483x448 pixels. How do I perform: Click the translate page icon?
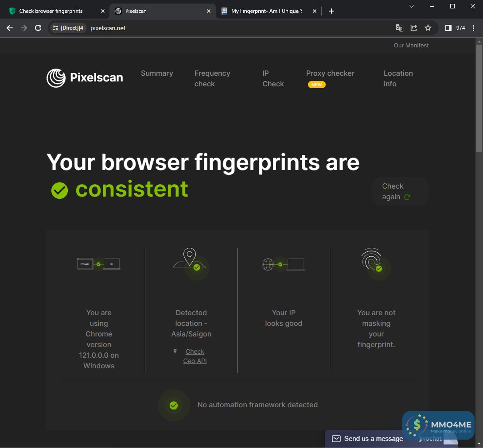(400, 28)
